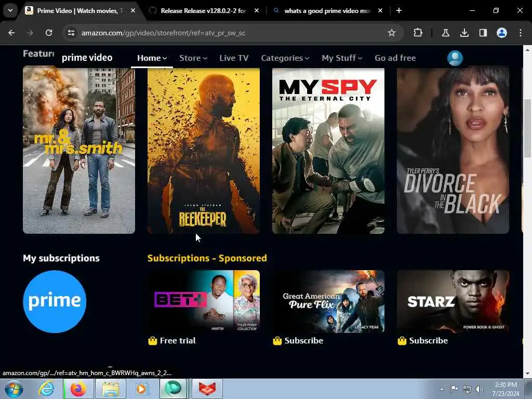Screen dimensions: 532x399
Task: Open the tab search dropdown arrow
Action: [10, 10]
